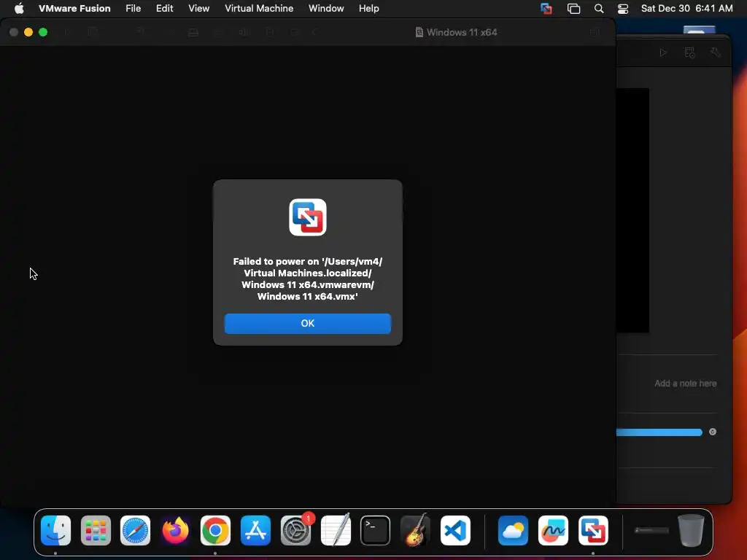Click the 'Add a note here' notes field
This screenshot has height=560, width=747.
[x=685, y=384]
